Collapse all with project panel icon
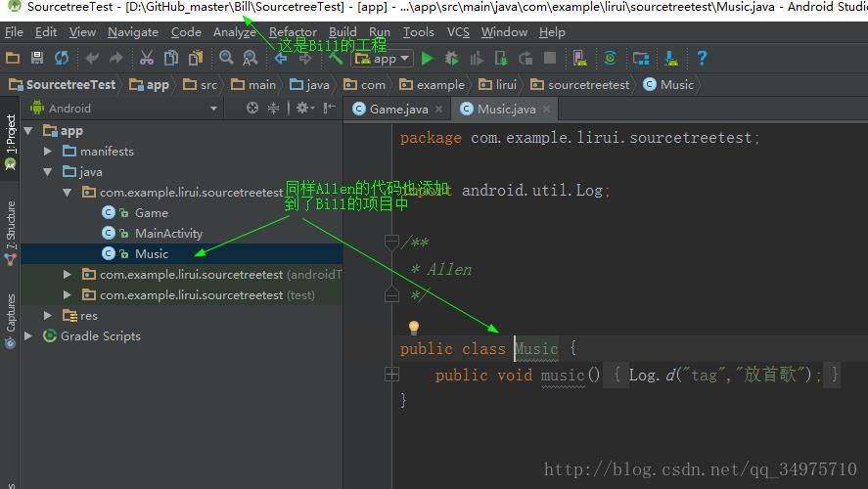The height and width of the screenshot is (489, 868). [273, 109]
